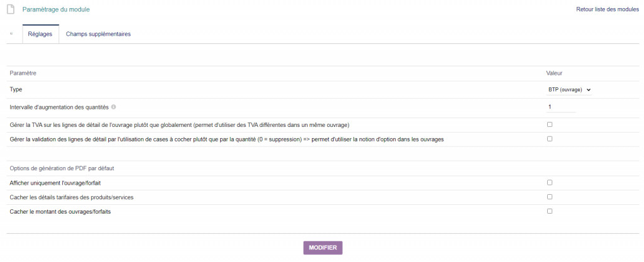Enable Cacher le montant des ouvrages/forfaits
This screenshot has width=644, height=262.
tap(550, 211)
